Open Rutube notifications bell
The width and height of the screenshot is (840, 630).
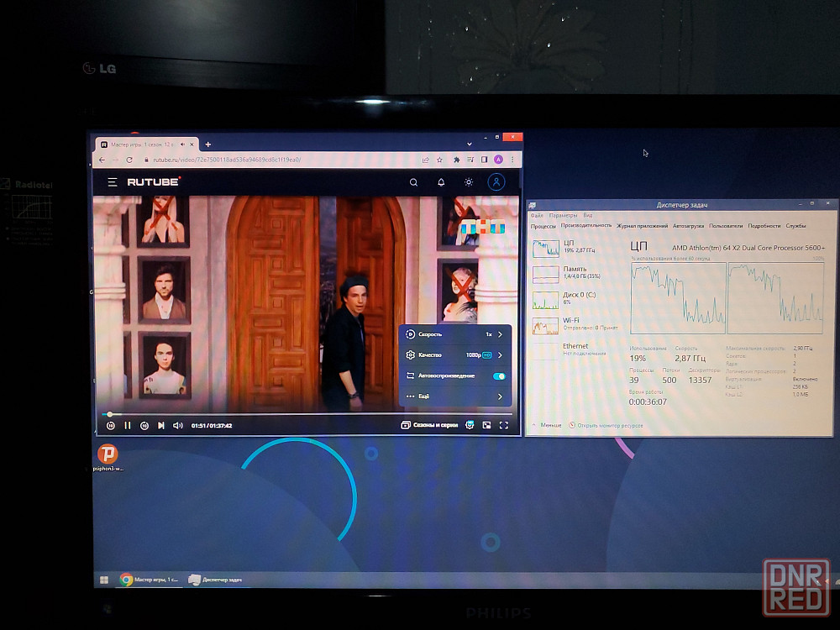pos(441,182)
